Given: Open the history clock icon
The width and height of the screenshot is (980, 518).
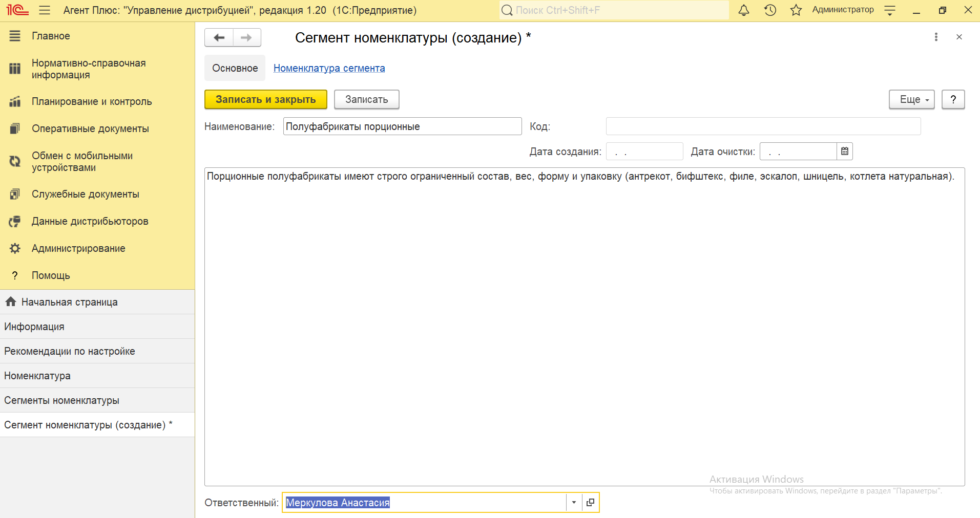Looking at the screenshot, I should pyautogui.click(x=770, y=10).
